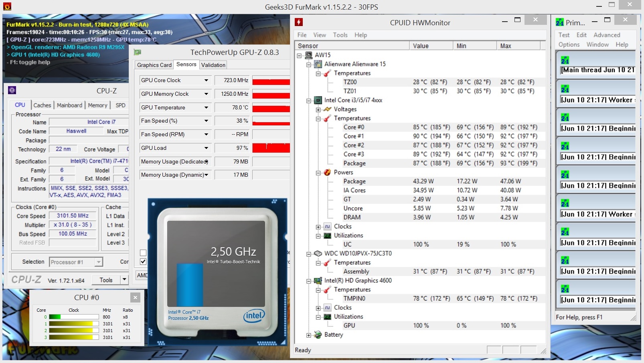
Task: Open the Validation tab in GPU-Z
Action: pyautogui.click(x=213, y=65)
